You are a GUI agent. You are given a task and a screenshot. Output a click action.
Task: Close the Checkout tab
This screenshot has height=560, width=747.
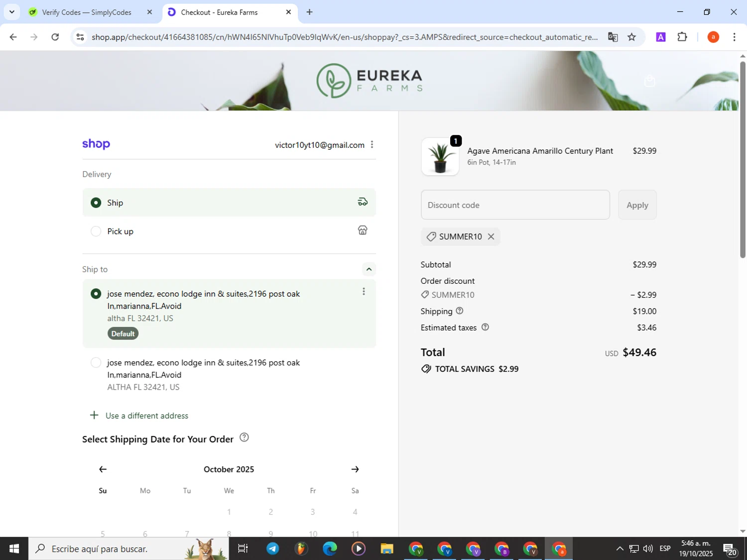pos(288,12)
